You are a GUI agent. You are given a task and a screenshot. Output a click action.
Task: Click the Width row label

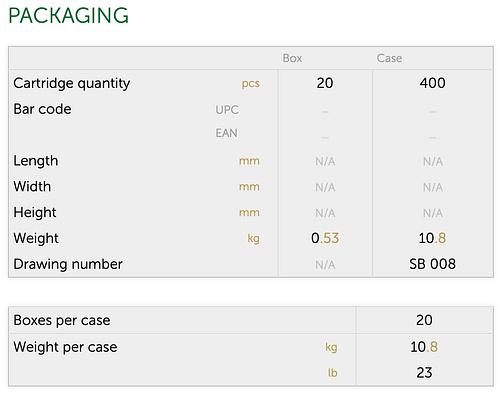tap(32, 186)
